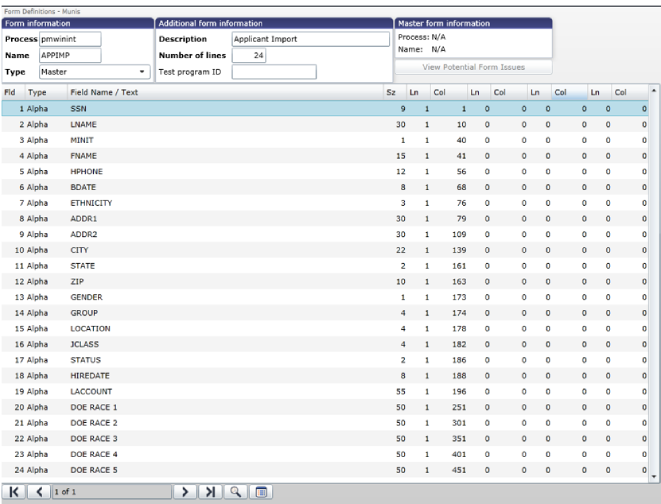Viewport: 661px width, 504px height.
Task: Select the LOCATION field row
Action: pos(325,329)
